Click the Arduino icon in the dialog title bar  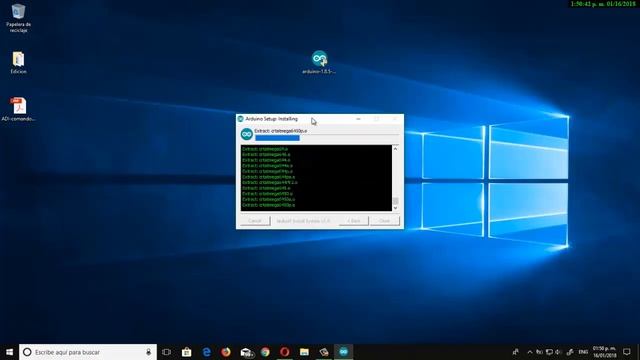(240, 119)
